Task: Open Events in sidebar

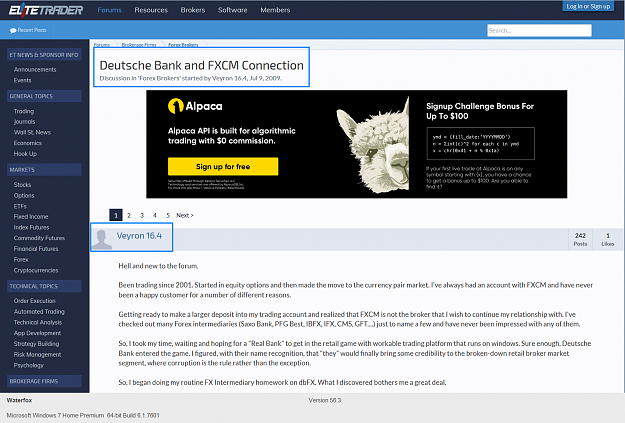Action: [22, 80]
